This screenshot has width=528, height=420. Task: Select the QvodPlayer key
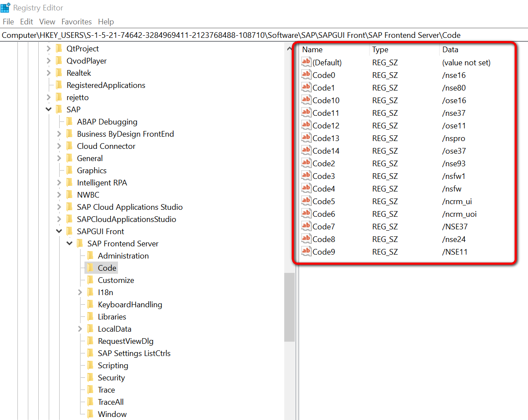(87, 61)
